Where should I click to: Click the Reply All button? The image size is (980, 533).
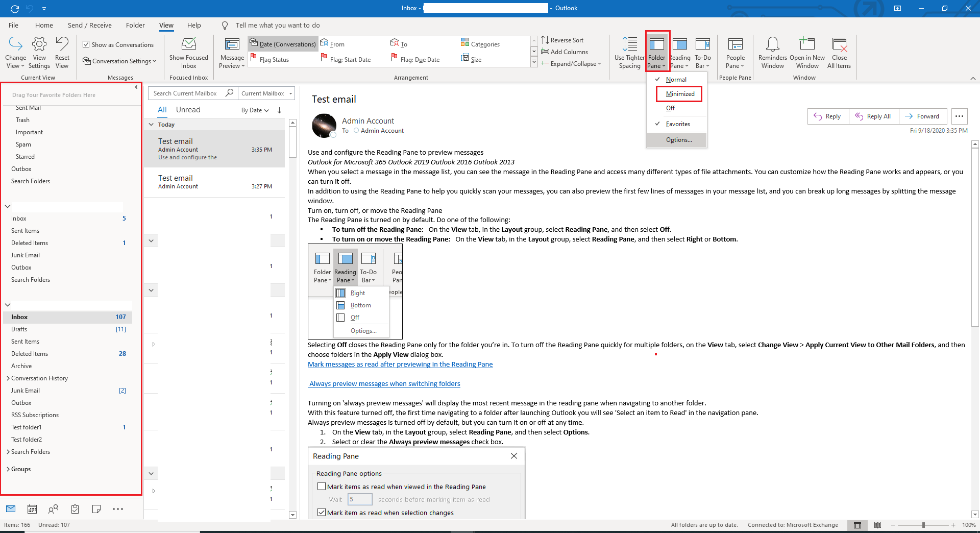[874, 116]
